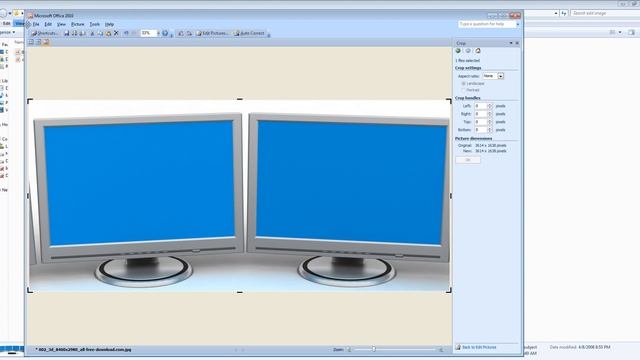640x360 pixels.
Task: Click the zoom slider thumb in status bar
Action: tap(373, 349)
